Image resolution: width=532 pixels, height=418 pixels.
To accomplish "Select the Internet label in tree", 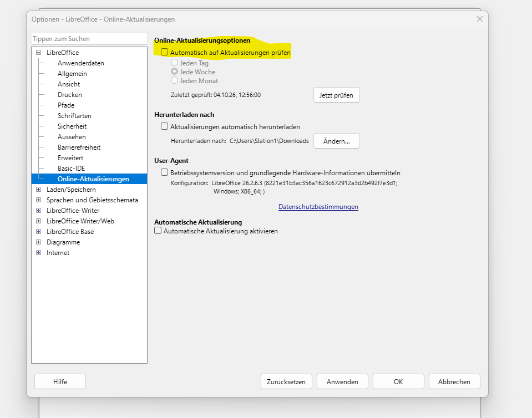I will coord(58,253).
